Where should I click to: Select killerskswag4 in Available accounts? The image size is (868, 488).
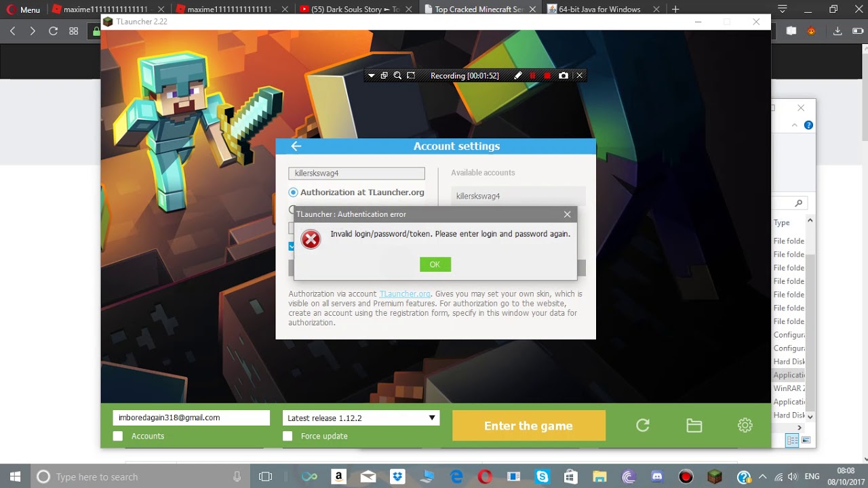coord(518,196)
